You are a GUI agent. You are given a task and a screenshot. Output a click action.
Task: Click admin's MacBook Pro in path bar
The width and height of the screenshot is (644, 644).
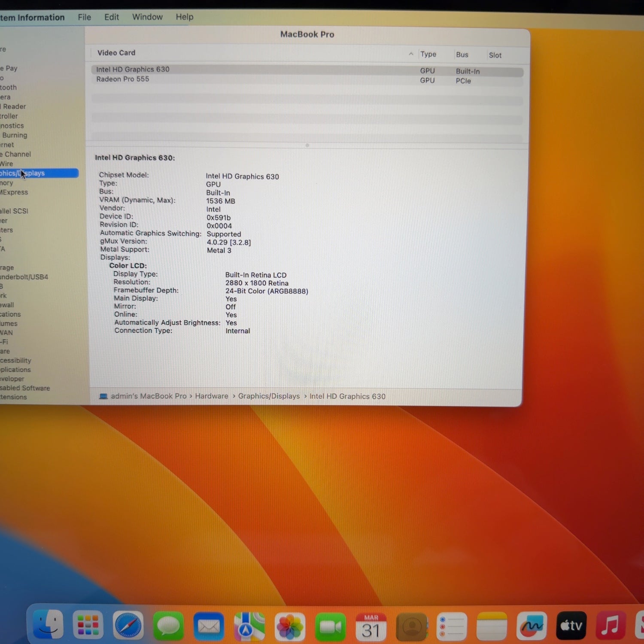148,396
